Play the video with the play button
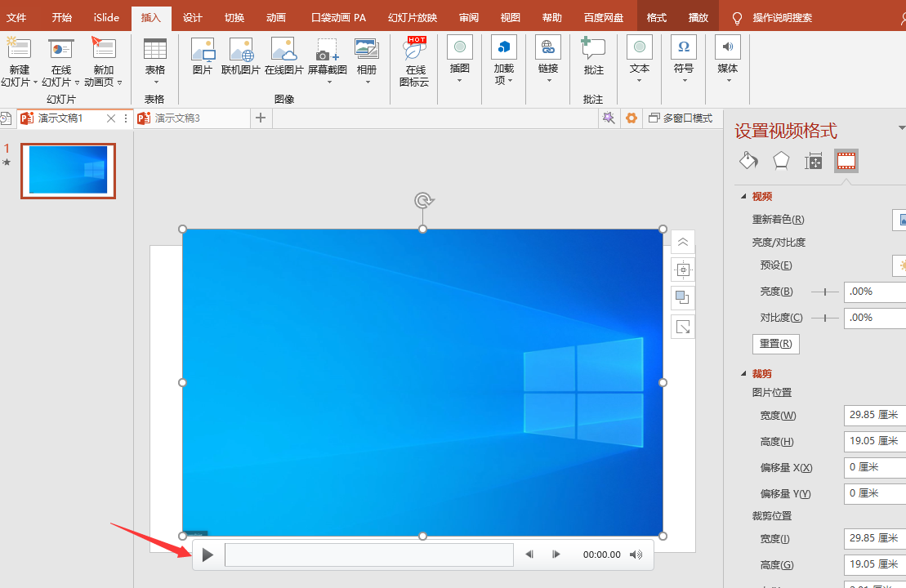 [x=208, y=555]
